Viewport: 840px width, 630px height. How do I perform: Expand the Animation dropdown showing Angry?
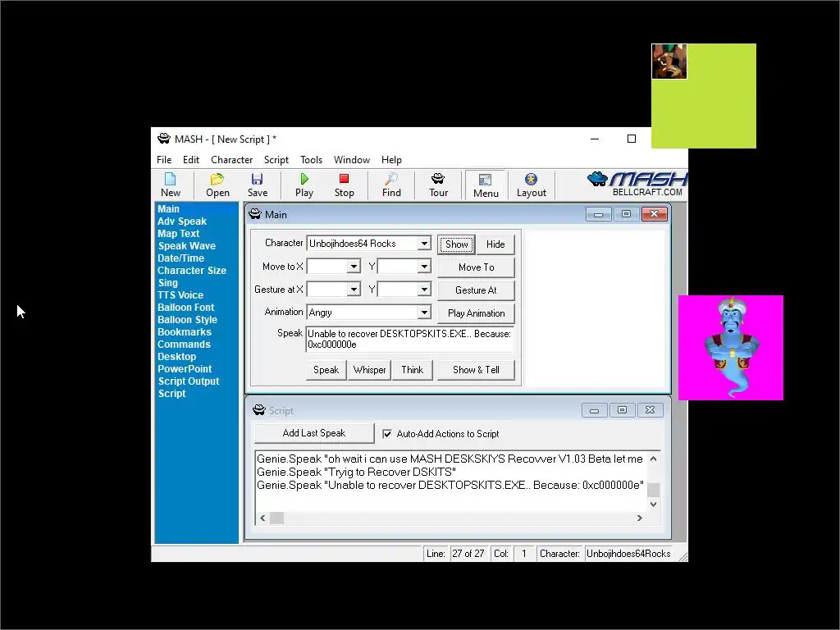pos(424,313)
